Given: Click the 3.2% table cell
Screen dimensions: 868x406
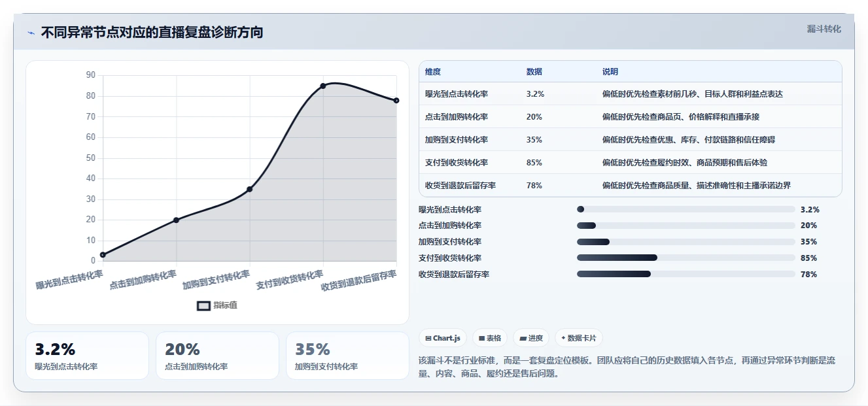Looking at the screenshot, I should coord(535,94).
